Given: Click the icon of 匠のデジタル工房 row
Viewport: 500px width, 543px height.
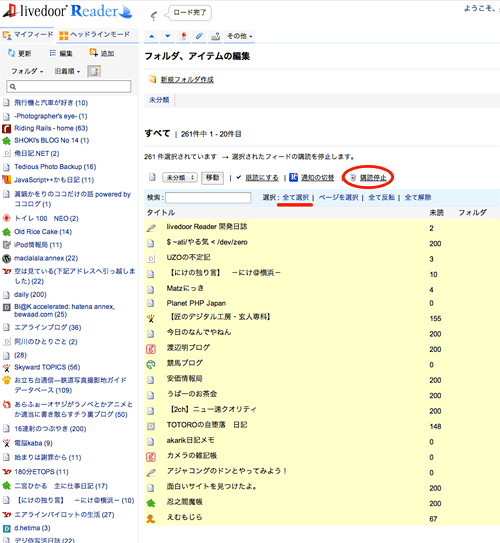Looking at the screenshot, I should click(151, 318).
